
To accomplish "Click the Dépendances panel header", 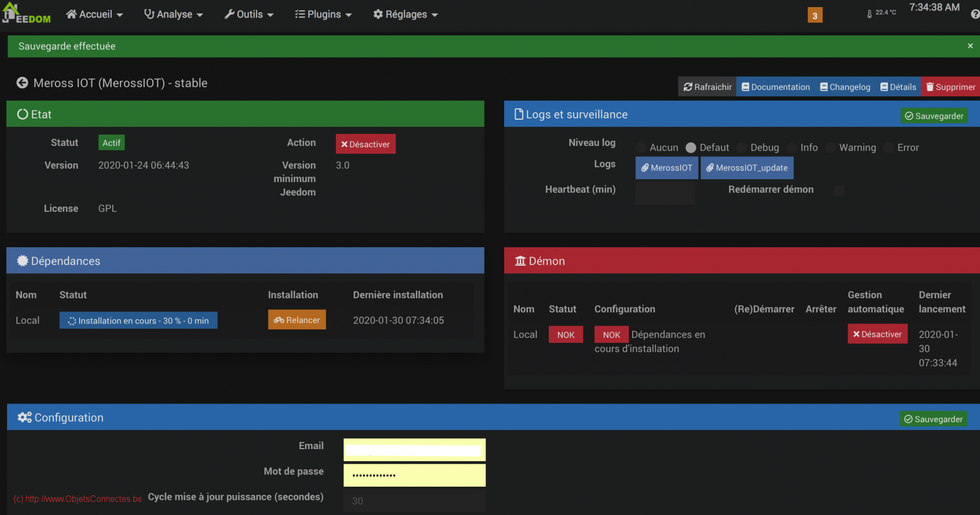I will [245, 261].
